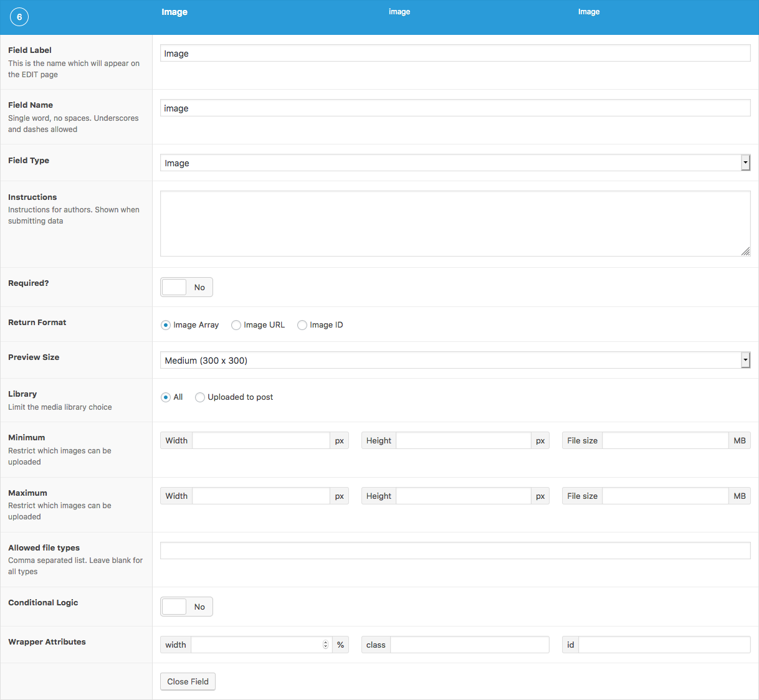Click the Minimum Width field
The width and height of the screenshot is (759, 700).
260,440
